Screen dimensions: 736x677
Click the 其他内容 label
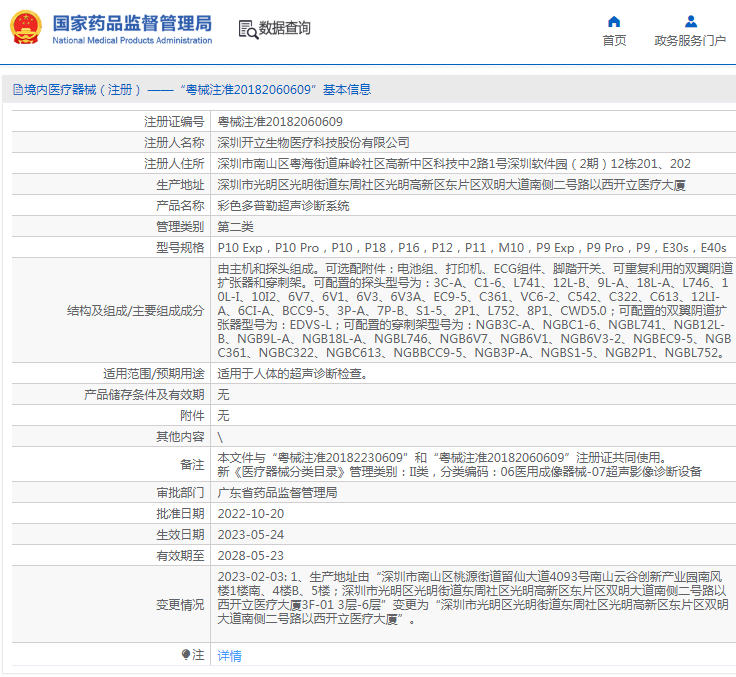coord(180,437)
